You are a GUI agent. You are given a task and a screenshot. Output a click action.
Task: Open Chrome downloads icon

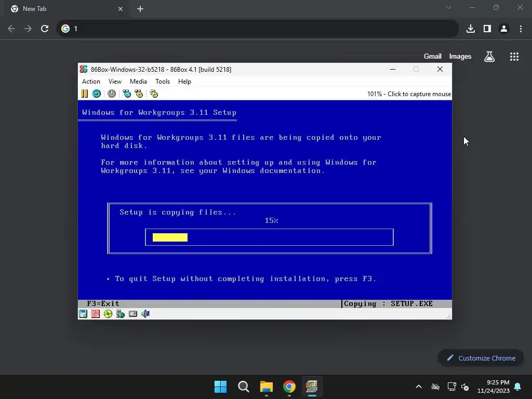(471, 29)
